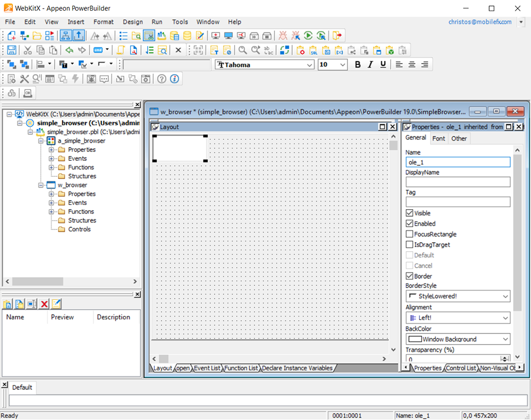Image resolution: width=531 pixels, height=420 pixels.
Task: Click the Transparency (%) spinner arrows
Action: coord(505,359)
